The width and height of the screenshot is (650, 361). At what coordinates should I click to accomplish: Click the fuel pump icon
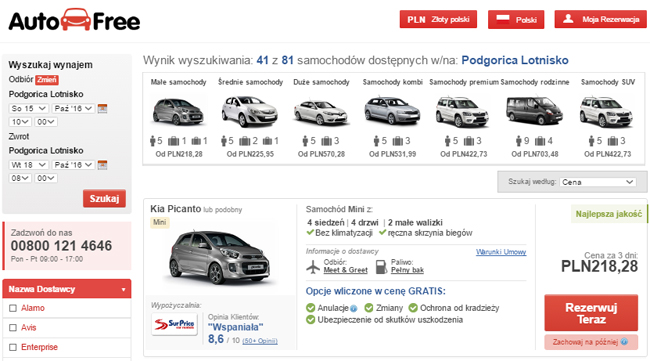point(381,267)
